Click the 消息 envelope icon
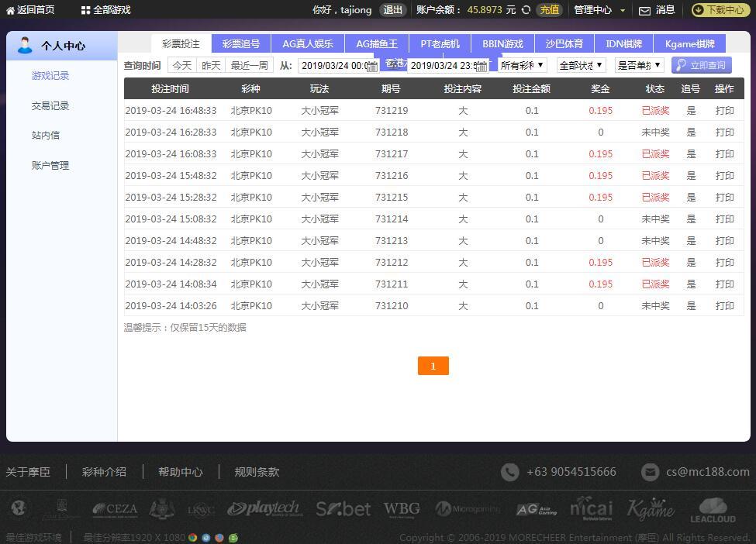Screen dimensions: 756x544 (644, 11)
